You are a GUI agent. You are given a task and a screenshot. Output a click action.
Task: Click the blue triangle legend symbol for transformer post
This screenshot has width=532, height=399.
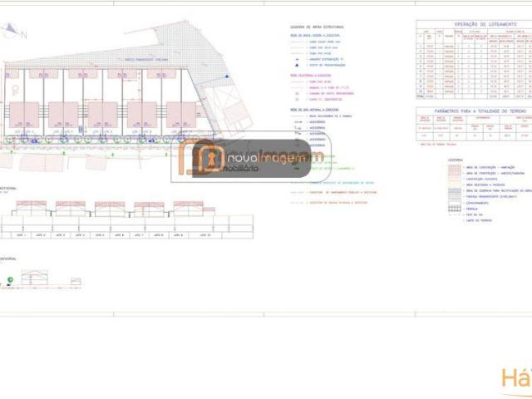(297, 65)
